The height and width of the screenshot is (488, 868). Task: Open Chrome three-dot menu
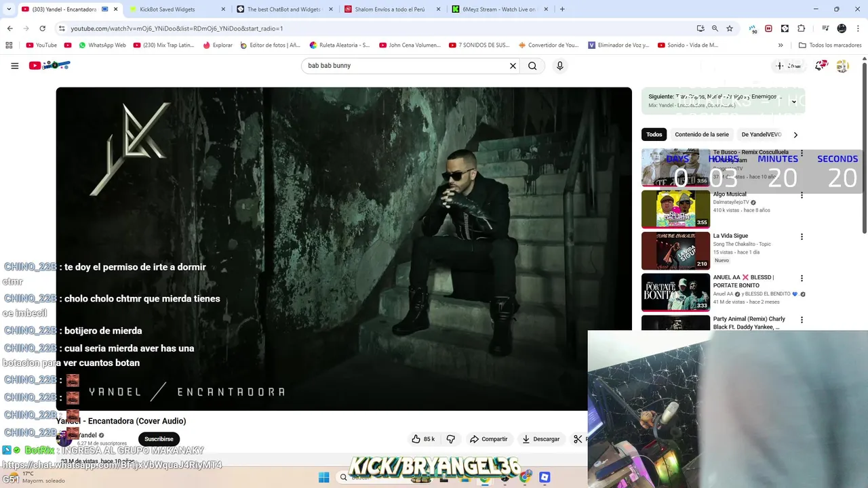(856, 28)
